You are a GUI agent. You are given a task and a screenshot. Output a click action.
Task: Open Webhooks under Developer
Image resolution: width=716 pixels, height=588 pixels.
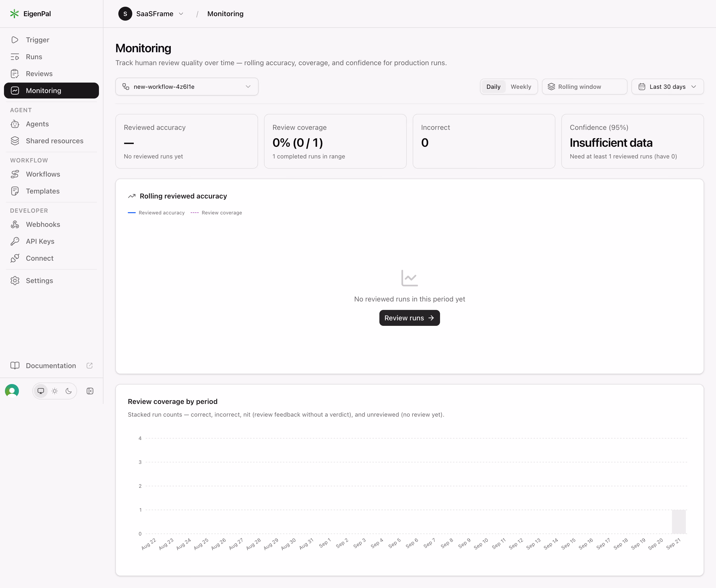point(51,225)
